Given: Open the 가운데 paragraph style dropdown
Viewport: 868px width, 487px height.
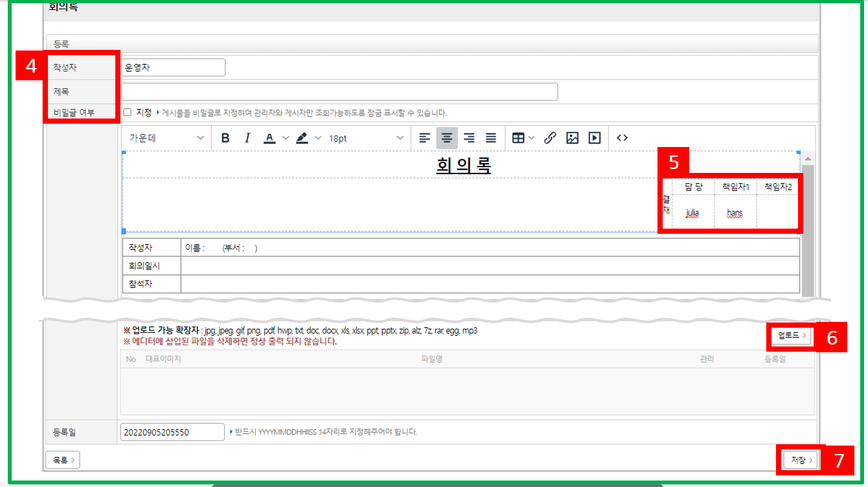Looking at the screenshot, I should [166, 138].
